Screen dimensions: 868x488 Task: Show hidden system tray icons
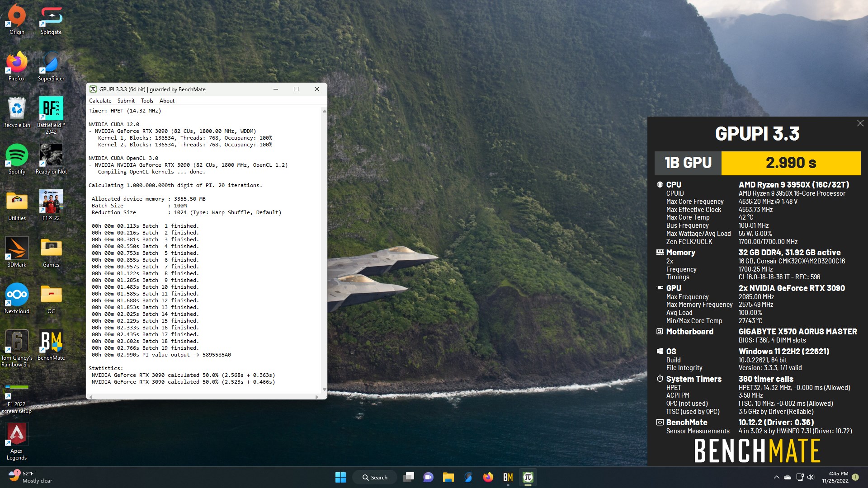click(776, 477)
